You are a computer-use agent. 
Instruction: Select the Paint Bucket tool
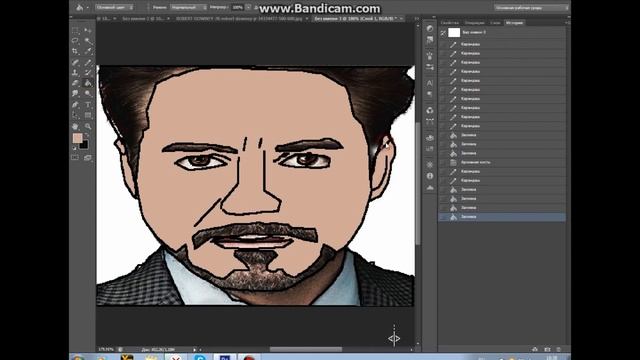click(88, 83)
